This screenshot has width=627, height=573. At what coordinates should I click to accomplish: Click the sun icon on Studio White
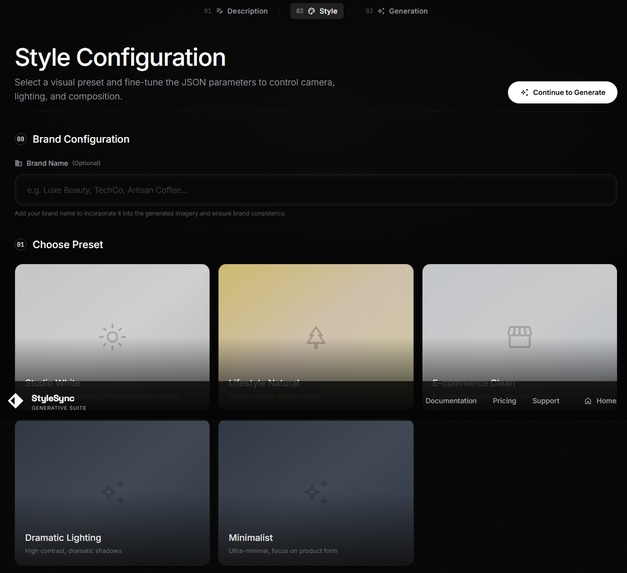click(x=112, y=337)
